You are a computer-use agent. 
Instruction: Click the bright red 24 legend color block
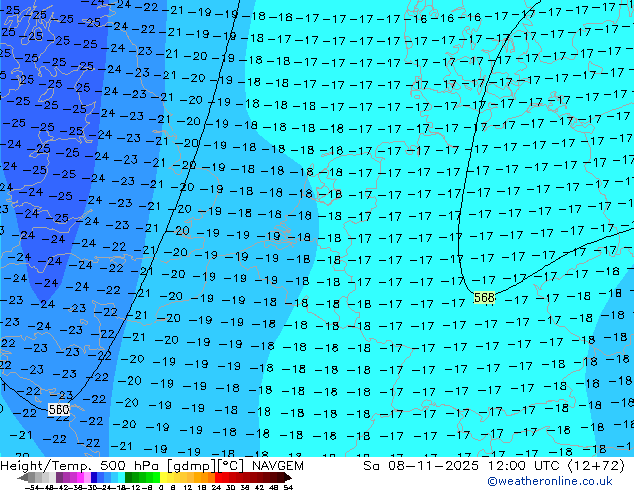point(218,477)
